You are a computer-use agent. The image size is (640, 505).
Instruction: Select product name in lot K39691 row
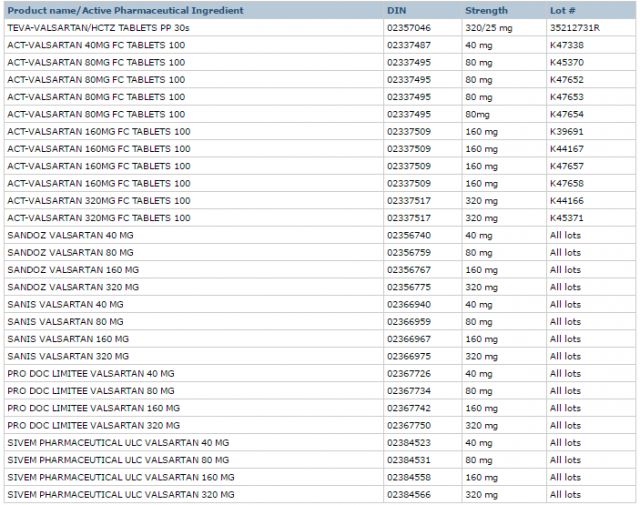coord(99,131)
